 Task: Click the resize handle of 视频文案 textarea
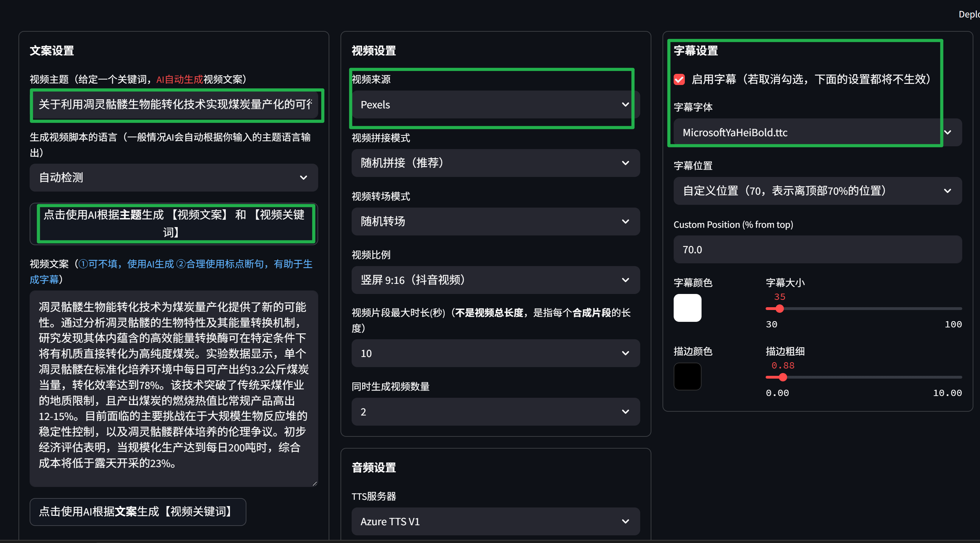point(314,483)
